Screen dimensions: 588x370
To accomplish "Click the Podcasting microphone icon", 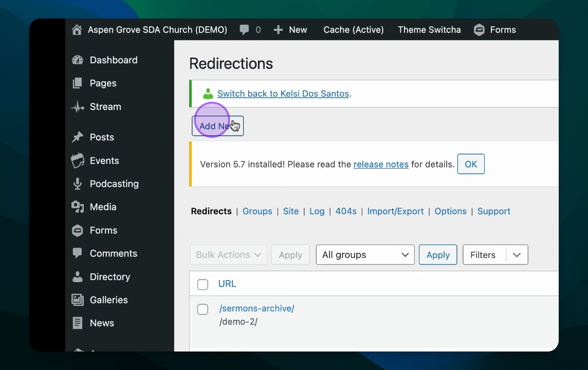I will coord(78,183).
